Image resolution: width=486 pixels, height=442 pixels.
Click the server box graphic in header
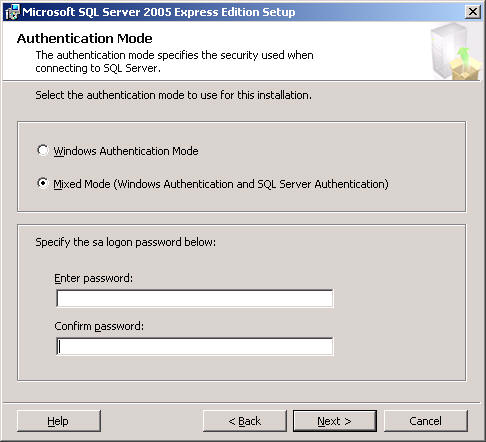click(x=456, y=51)
